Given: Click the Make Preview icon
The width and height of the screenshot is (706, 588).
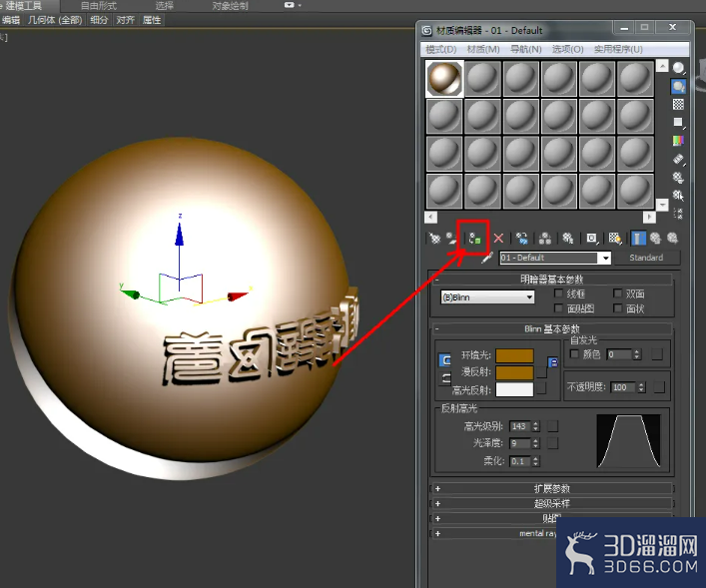Looking at the screenshot, I should (x=678, y=159).
